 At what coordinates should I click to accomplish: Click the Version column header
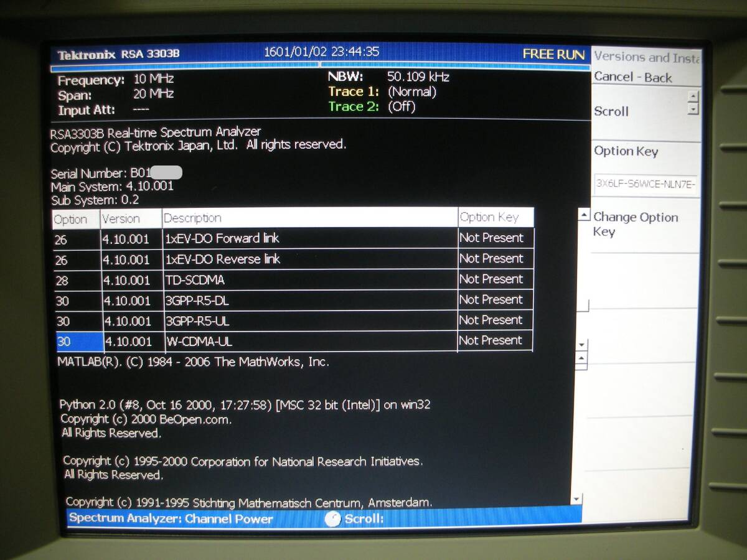coord(131,218)
